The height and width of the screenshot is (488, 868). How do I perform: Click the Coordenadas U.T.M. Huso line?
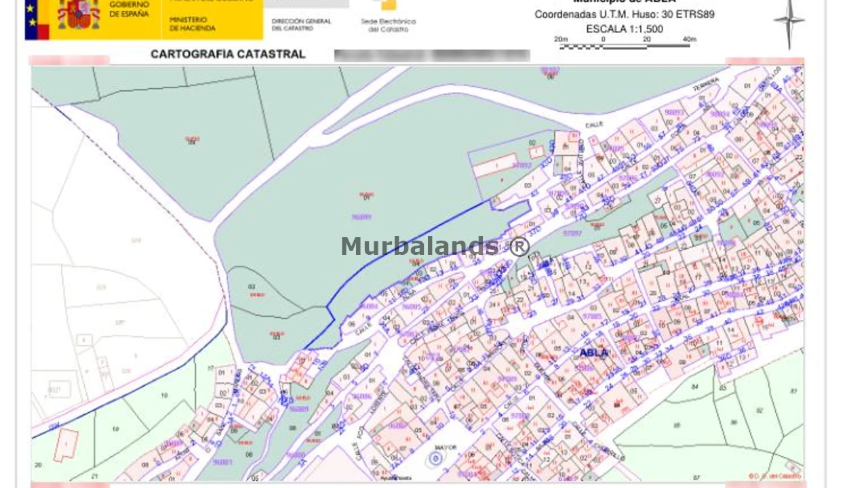tap(624, 14)
